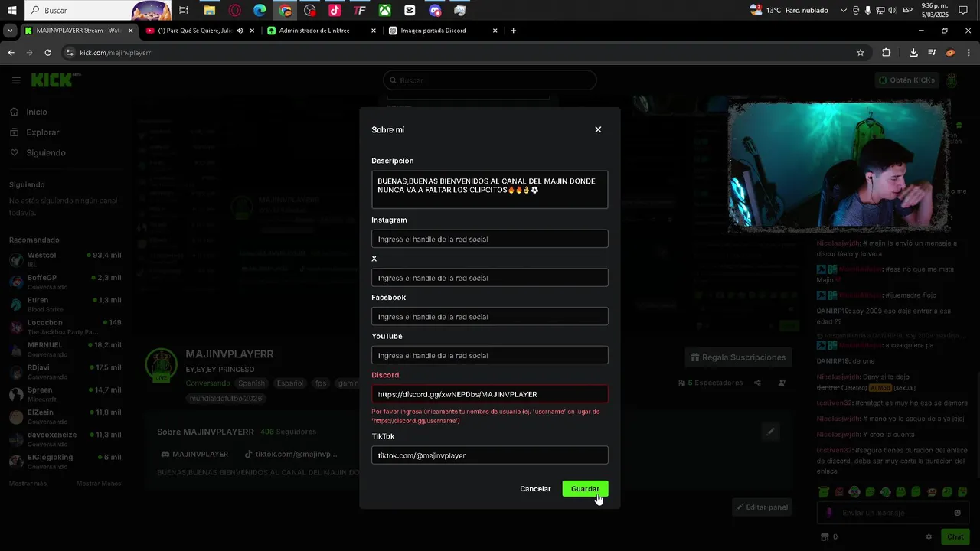Screen dimensions: 980x551
Task: Open the Windows notification center
Action: (964, 10)
